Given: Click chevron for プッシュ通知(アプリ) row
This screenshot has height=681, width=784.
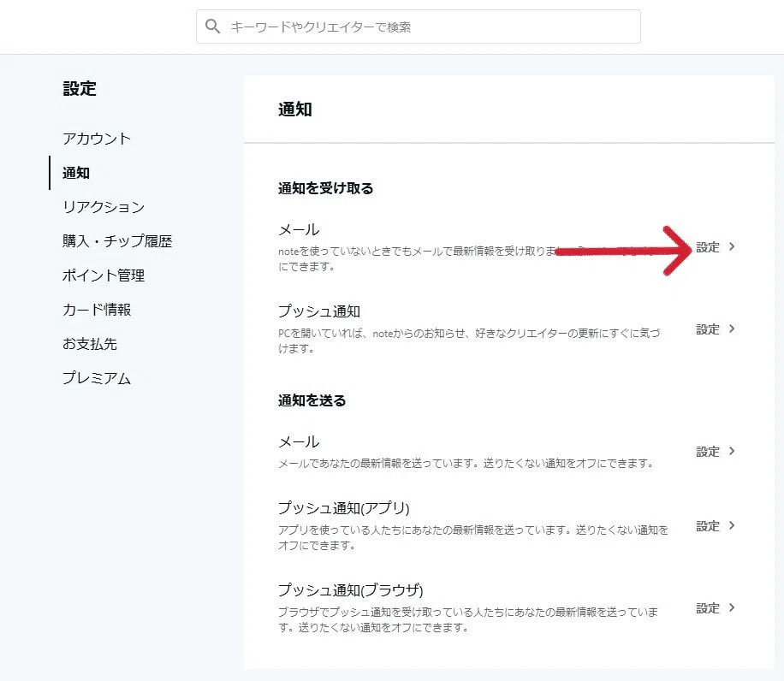Looking at the screenshot, I should (x=732, y=525).
